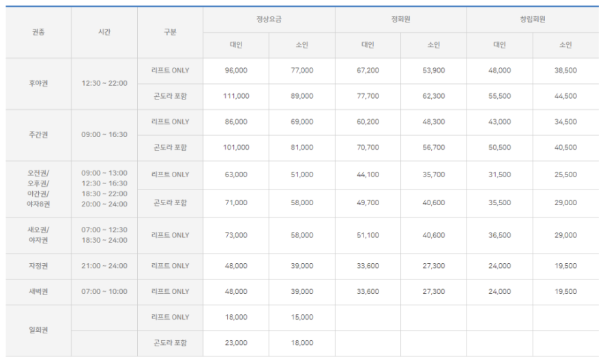Select the 후야권 ticket type cell
This screenshot has height=364, width=605.
coord(38,84)
